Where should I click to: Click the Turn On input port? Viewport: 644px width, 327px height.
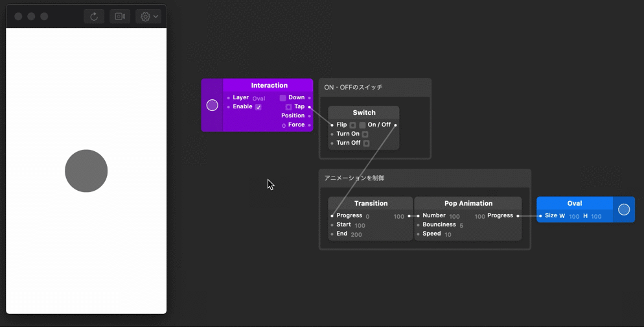pyautogui.click(x=332, y=134)
